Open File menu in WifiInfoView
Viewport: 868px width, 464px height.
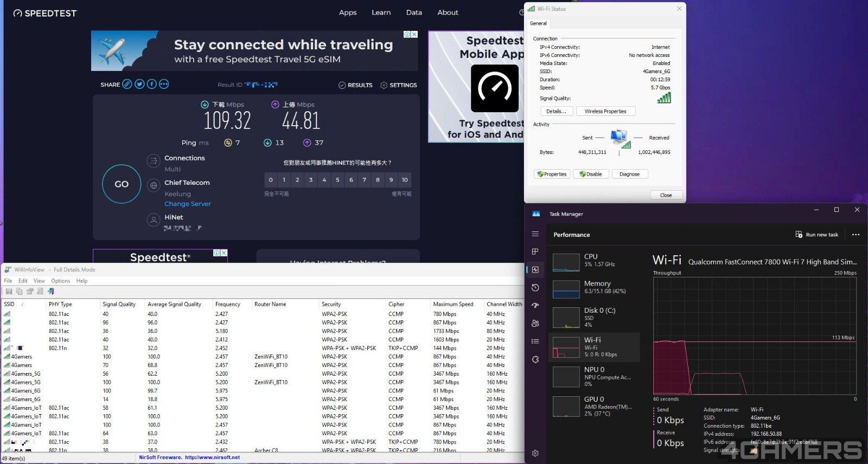8,281
